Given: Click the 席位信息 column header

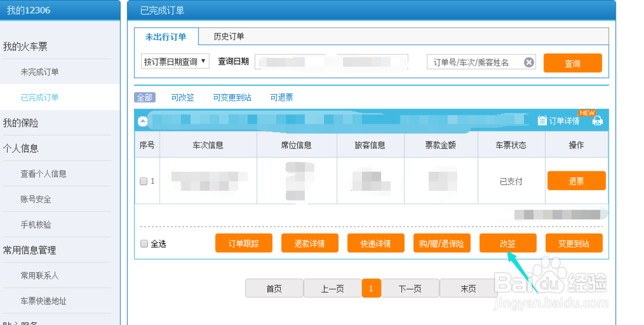Looking at the screenshot, I should pyautogui.click(x=296, y=145).
